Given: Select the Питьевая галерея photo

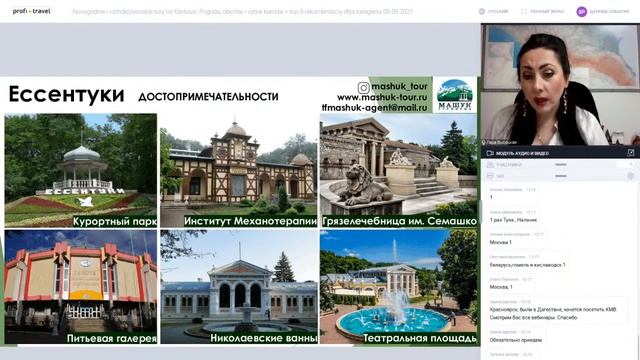Looking at the screenshot, I should point(81,287).
